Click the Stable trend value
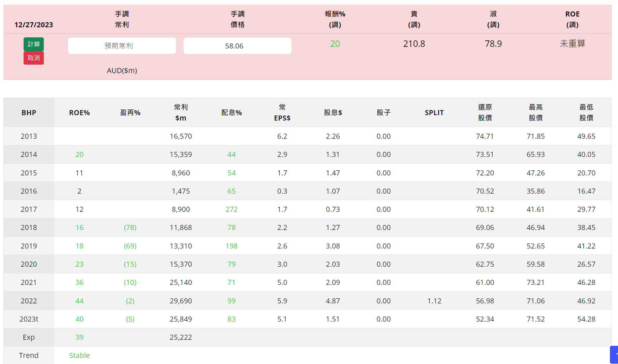 click(80, 356)
